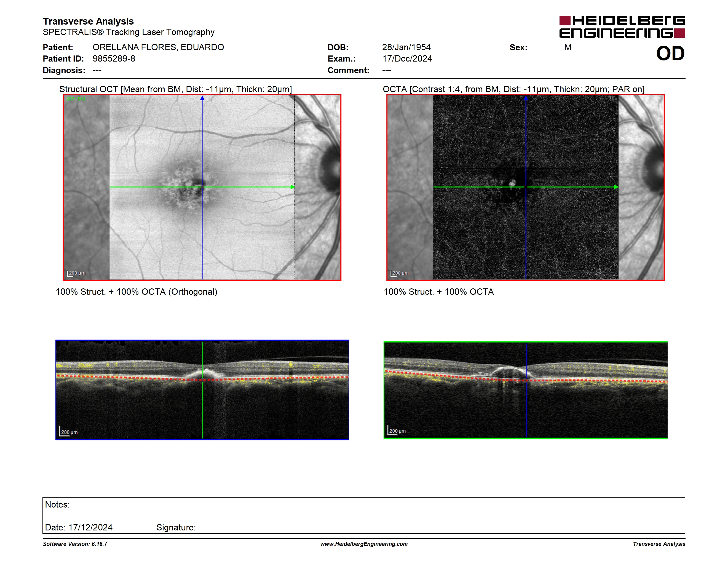Open the Structural OCT en-face image
This screenshot has height=563, width=728.
[202, 187]
